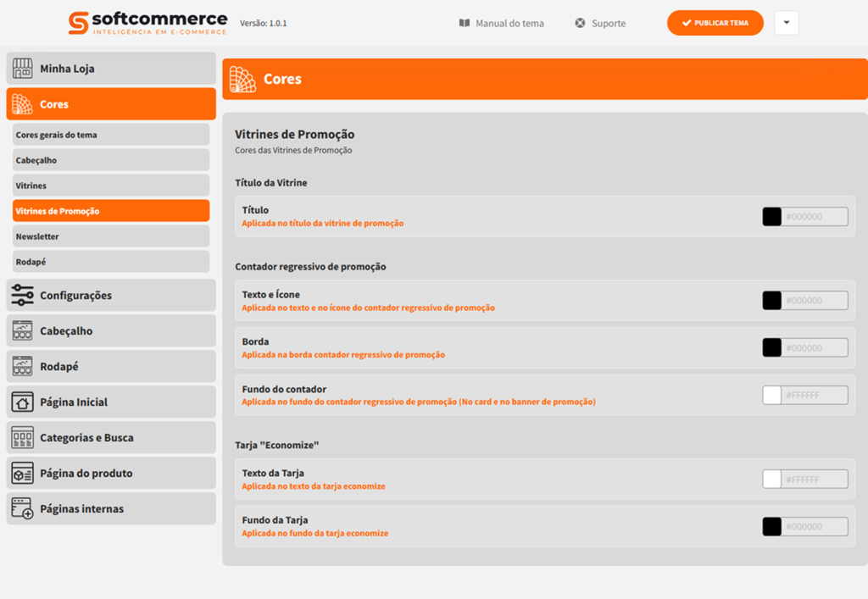Click the Minha Loja storefront icon
Image resolution: width=868 pixels, height=599 pixels.
click(x=22, y=69)
